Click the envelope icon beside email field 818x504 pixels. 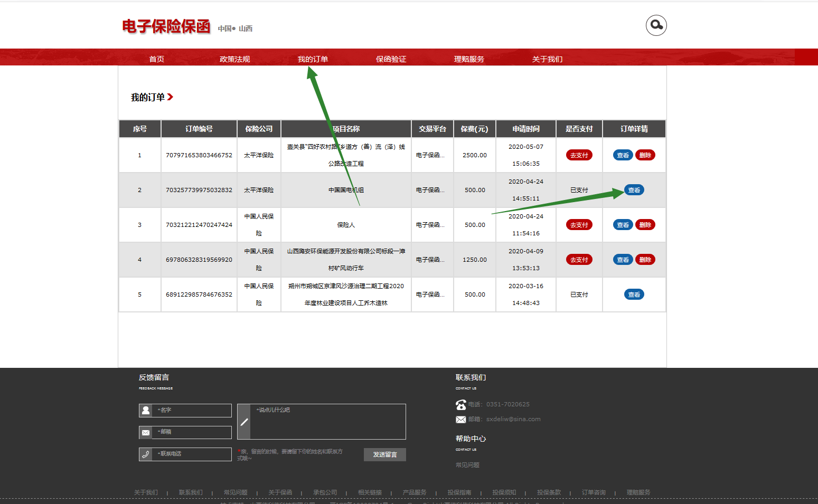coord(146,433)
